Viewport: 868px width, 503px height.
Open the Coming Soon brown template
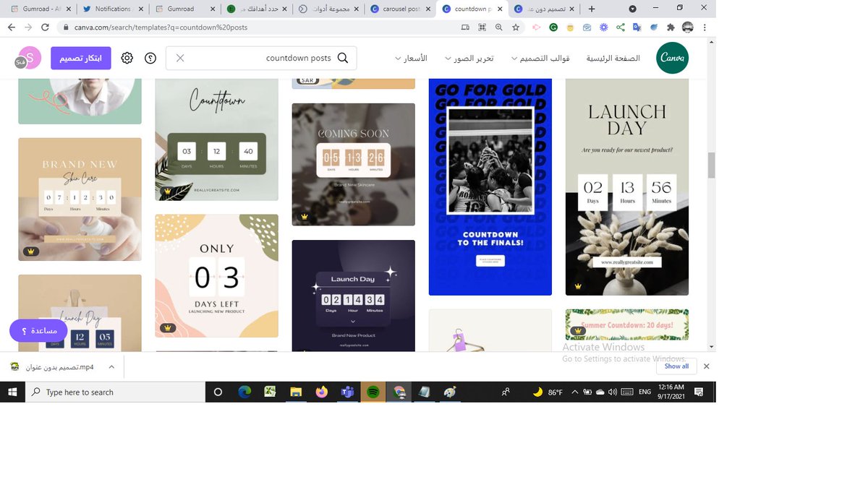pyautogui.click(x=354, y=164)
